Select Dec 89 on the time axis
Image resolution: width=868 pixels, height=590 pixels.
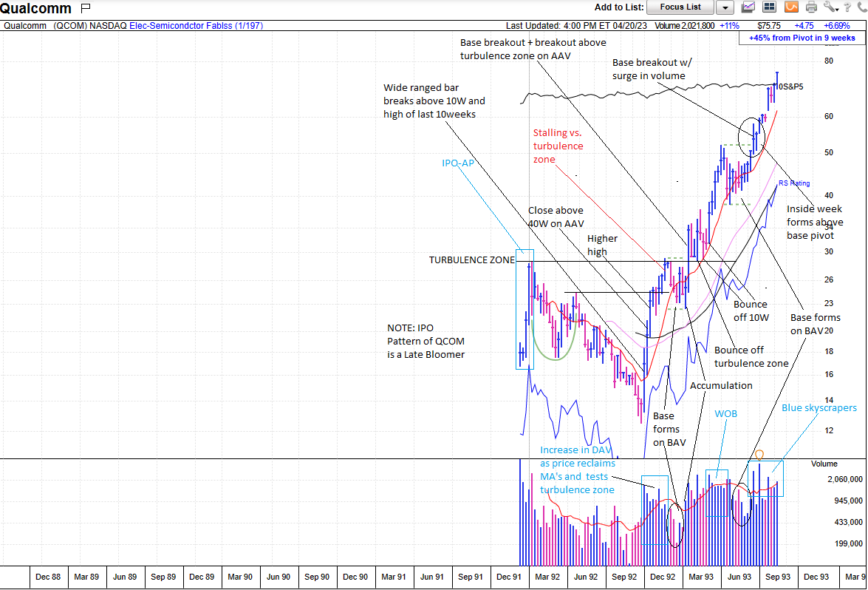click(x=202, y=577)
